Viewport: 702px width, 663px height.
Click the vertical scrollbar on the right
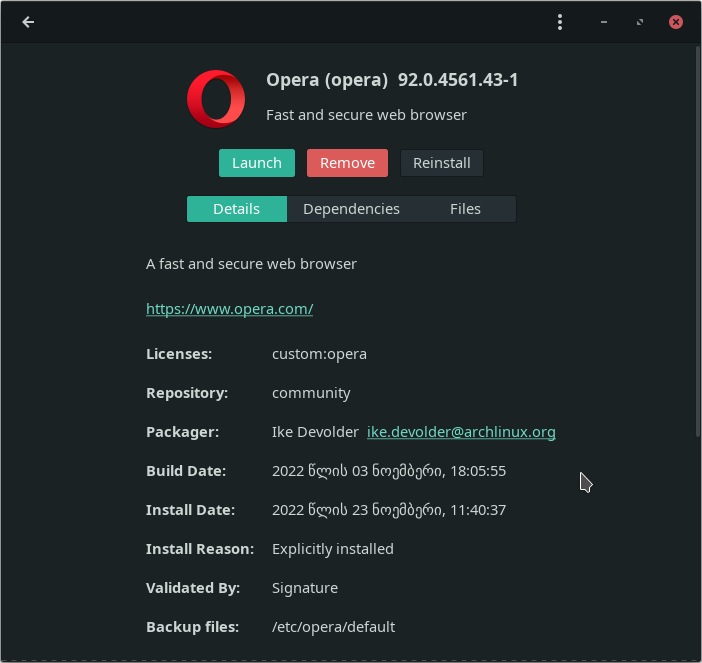697,240
